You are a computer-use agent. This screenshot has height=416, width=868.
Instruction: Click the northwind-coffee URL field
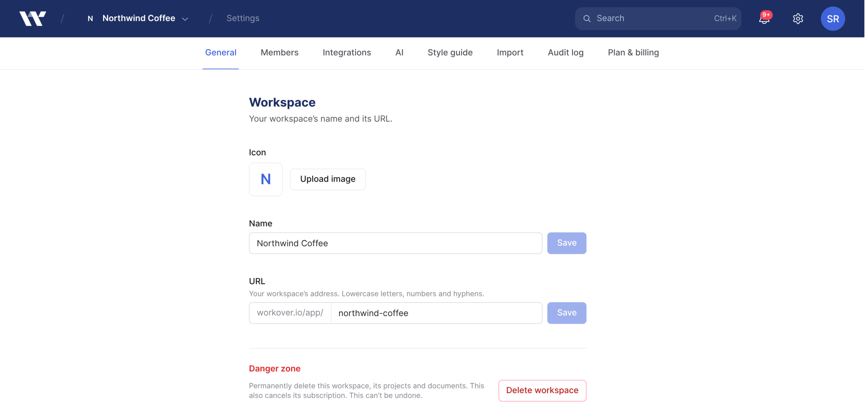(x=436, y=313)
